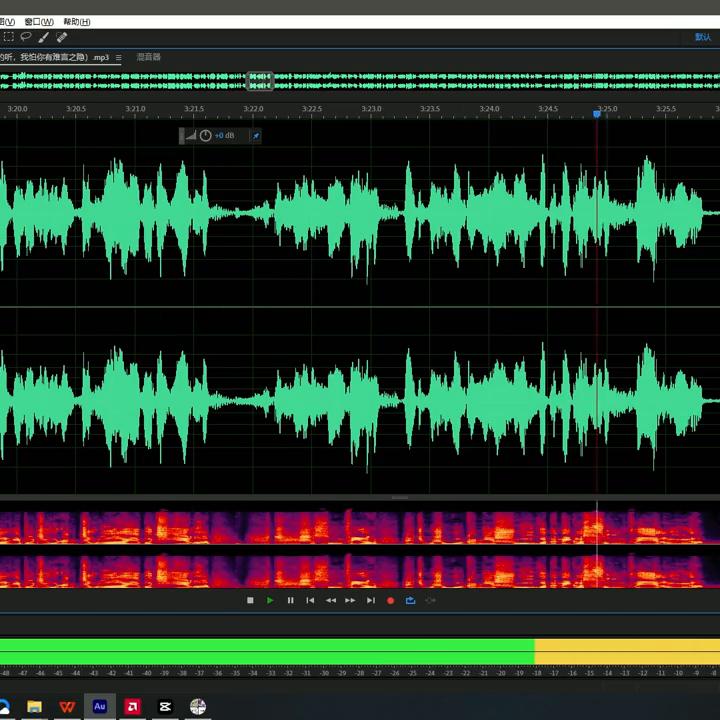Open the .mp3 editor panel menu
This screenshot has width=720, height=720.
118,58
